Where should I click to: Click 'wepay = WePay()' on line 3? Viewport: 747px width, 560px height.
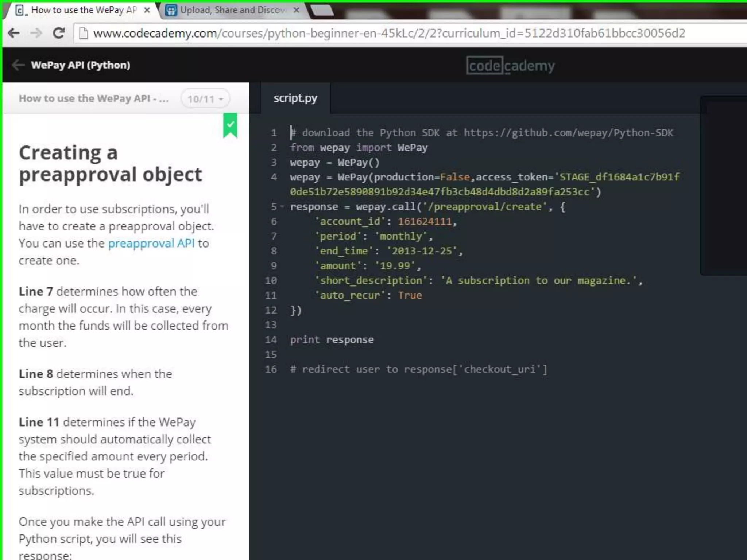point(335,162)
